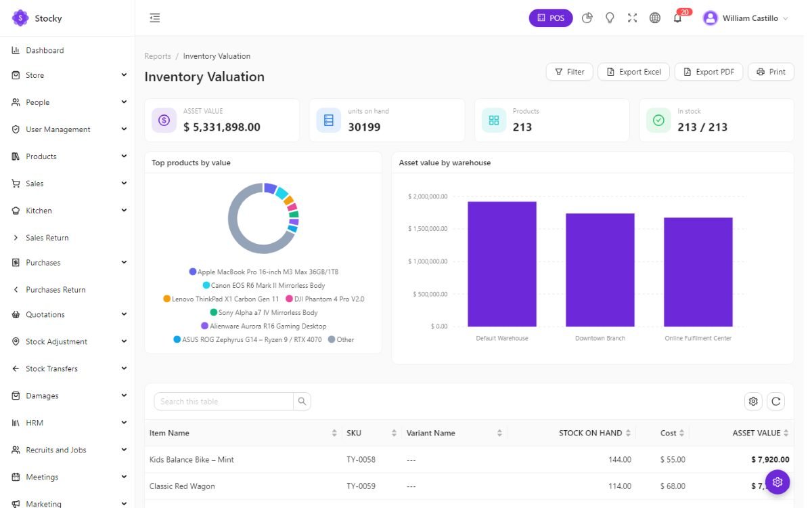Click the lightbulb icon in header
The image size is (812, 508).
[x=610, y=18]
